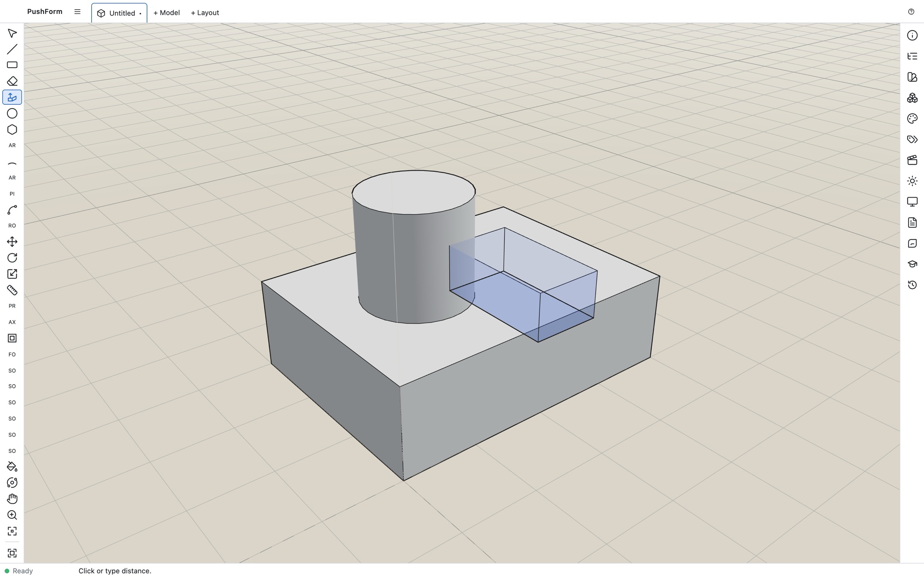
Task: Click the Push/Pull tool
Action: (12, 97)
